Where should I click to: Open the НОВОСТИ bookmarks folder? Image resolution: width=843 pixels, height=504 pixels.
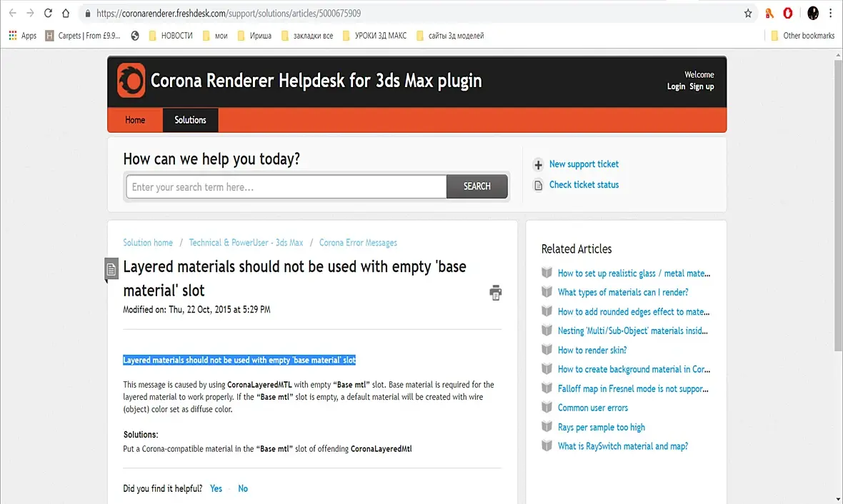click(171, 36)
